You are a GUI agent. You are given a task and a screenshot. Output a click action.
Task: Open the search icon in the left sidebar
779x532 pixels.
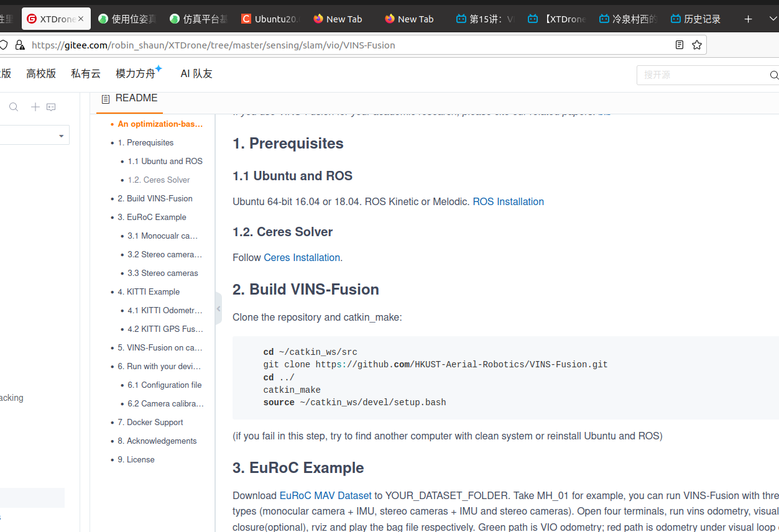[13, 107]
